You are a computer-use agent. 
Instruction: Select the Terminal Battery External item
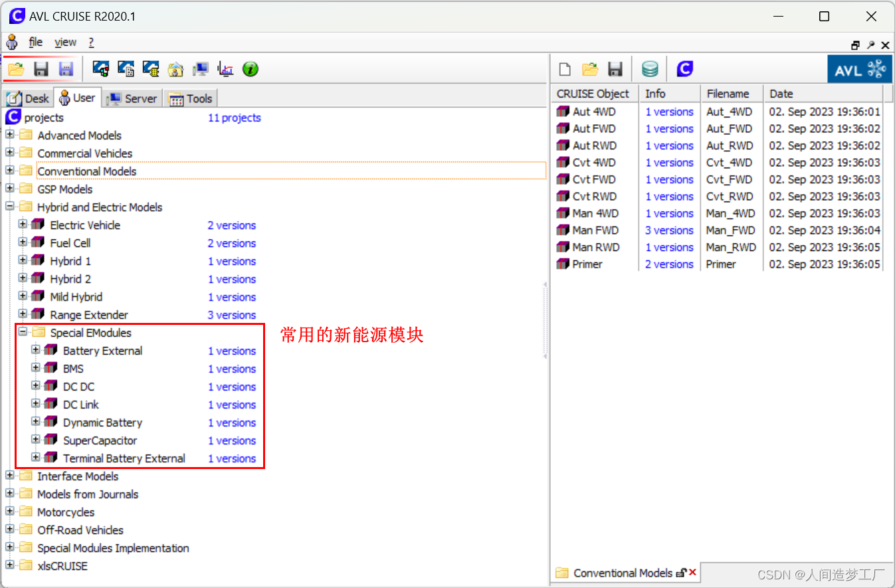(124, 458)
